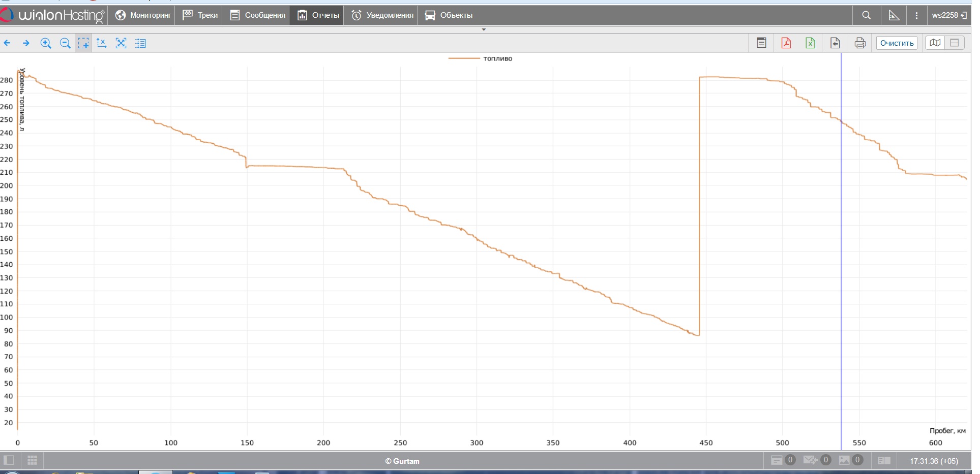This screenshot has width=980, height=474.
Task: Toggle the area zoom selection mode
Action: [x=83, y=43]
